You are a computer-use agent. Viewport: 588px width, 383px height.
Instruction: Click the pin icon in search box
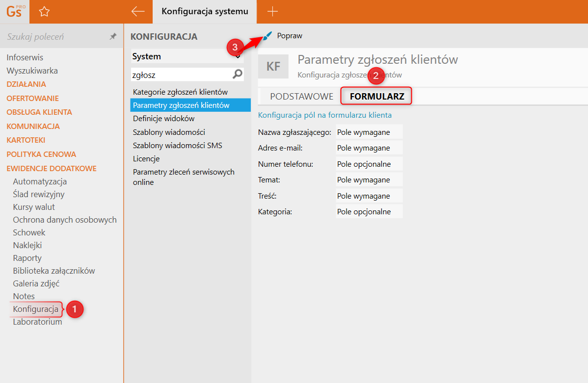pos(113,37)
